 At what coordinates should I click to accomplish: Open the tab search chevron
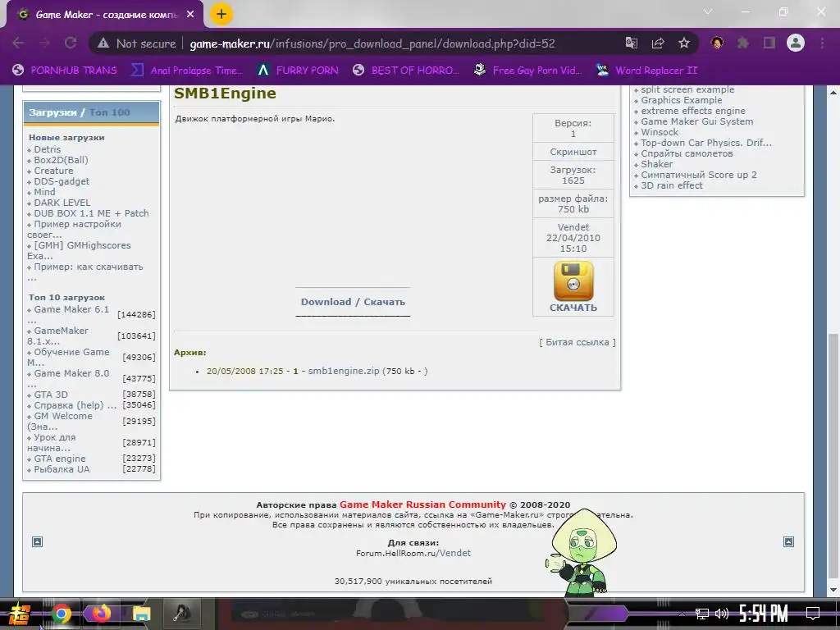[708, 11]
